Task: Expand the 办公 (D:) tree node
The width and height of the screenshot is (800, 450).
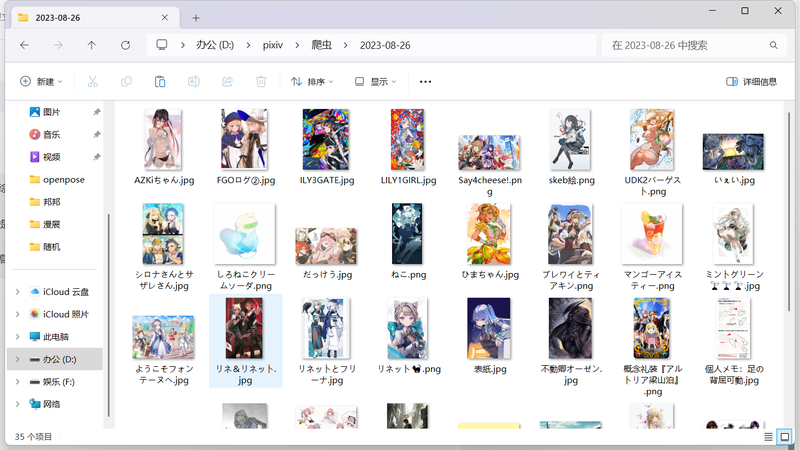Action: point(17,359)
